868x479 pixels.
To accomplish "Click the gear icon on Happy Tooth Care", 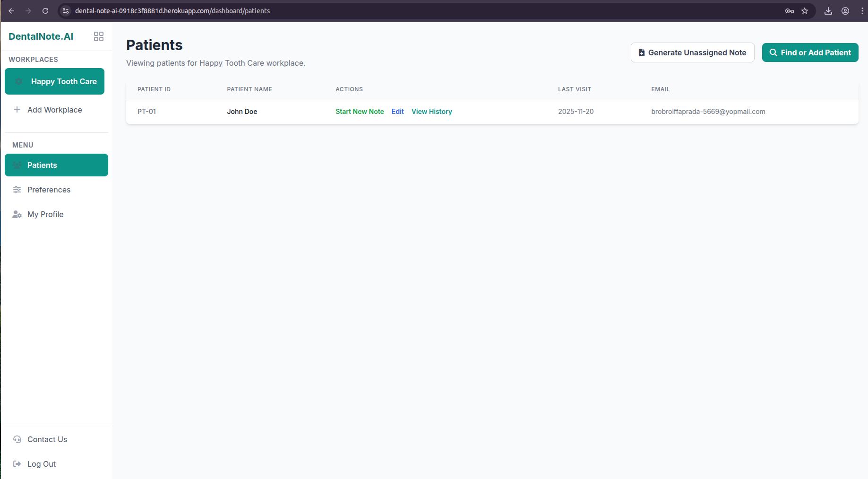I will pos(19,81).
